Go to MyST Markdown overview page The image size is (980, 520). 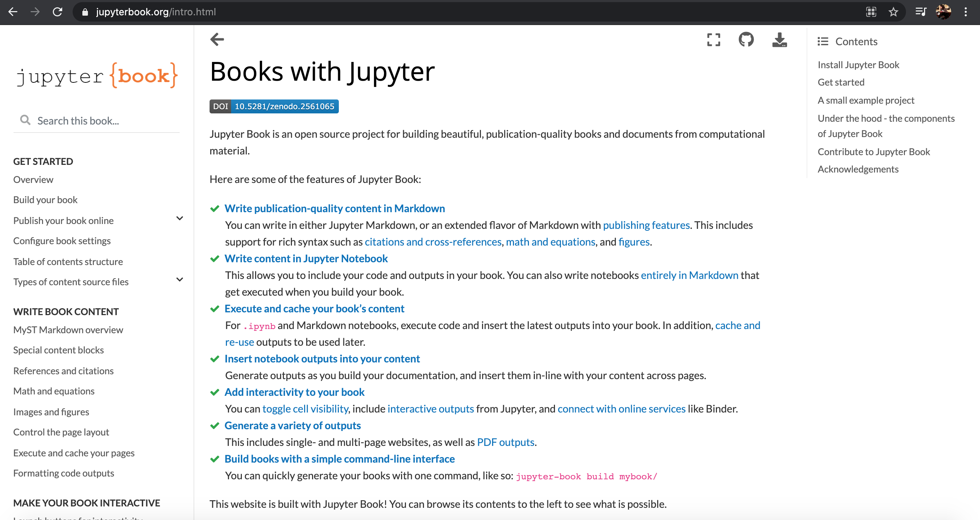(x=68, y=330)
